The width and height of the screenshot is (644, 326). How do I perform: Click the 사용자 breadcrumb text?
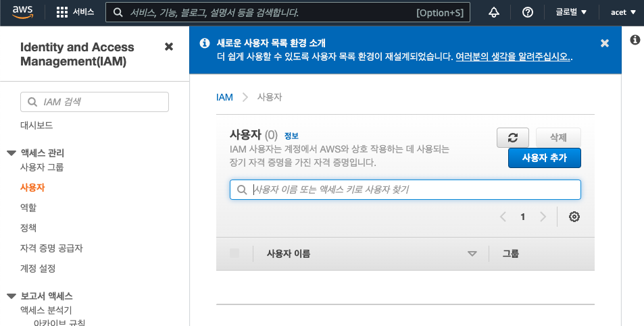[270, 97]
